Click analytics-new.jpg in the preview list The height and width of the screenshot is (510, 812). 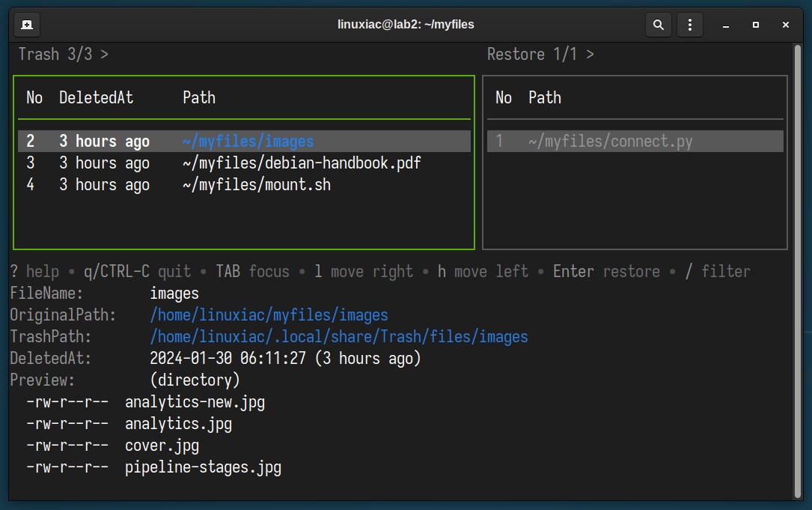[195, 402]
